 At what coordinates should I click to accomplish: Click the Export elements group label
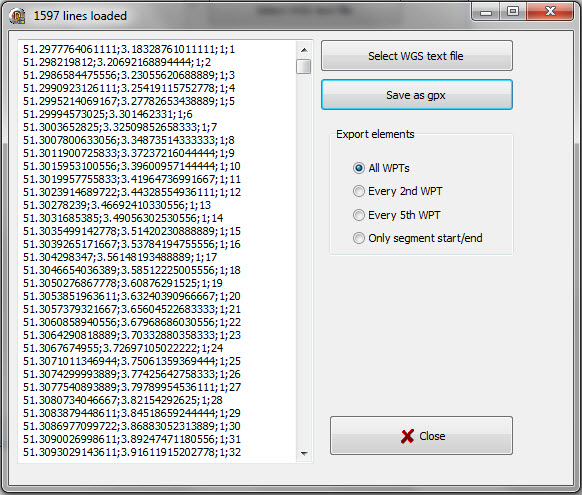375,134
